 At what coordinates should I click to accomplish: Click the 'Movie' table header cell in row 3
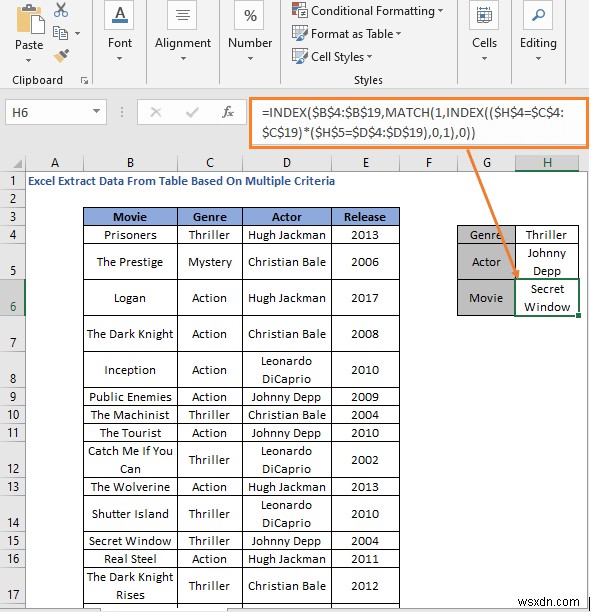[x=130, y=217]
